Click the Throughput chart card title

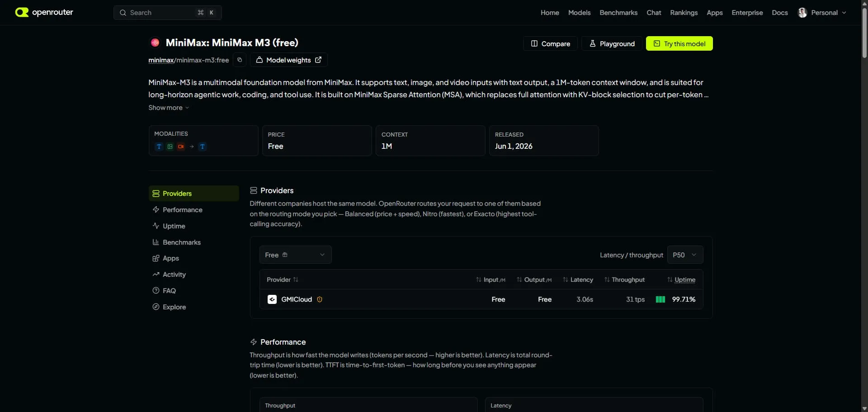tap(280, 406)
